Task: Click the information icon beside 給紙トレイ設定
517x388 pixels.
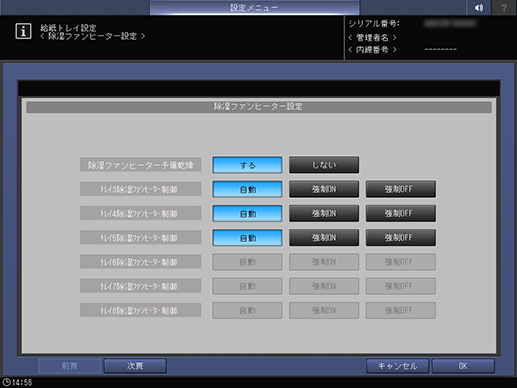Action: pyautogui.click(x=23, y=31)
